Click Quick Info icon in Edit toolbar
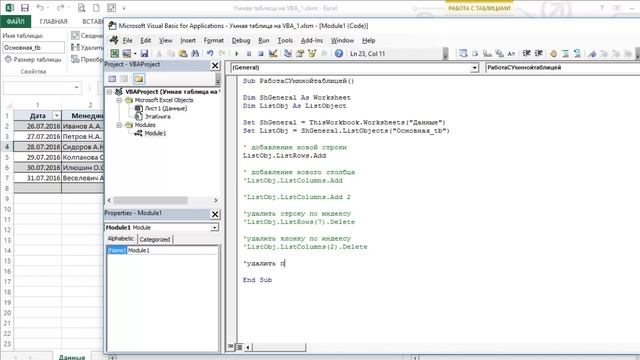This screenshot has height=360, width=640. (487, 53)
